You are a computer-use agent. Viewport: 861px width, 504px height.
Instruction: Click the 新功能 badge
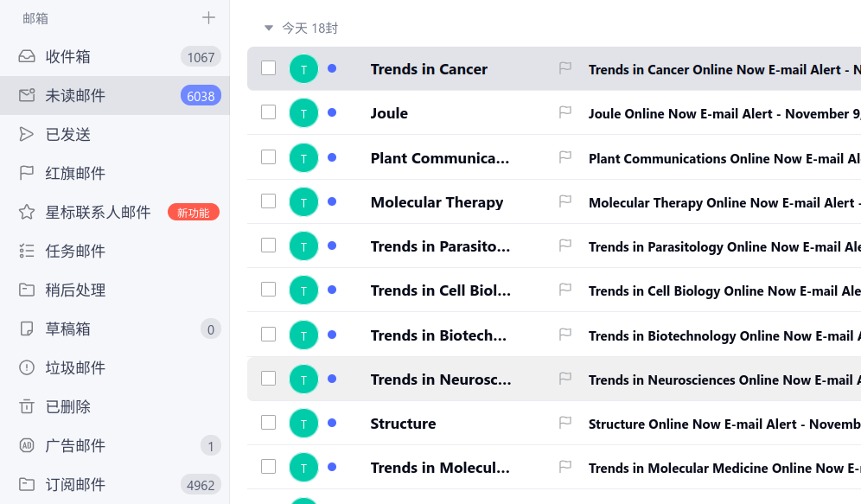(194, 213)
